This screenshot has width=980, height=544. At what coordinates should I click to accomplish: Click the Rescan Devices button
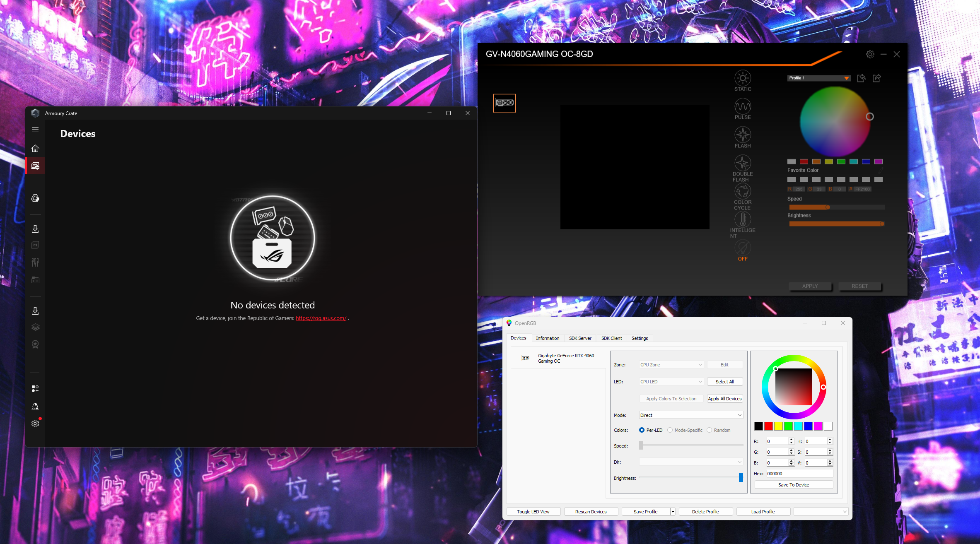591,512
